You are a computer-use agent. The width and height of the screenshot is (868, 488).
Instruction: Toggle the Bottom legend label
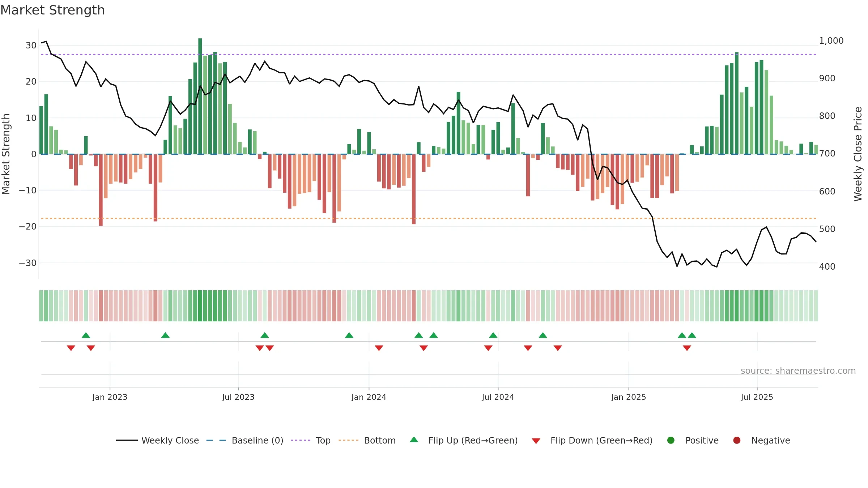coord(380,440)
